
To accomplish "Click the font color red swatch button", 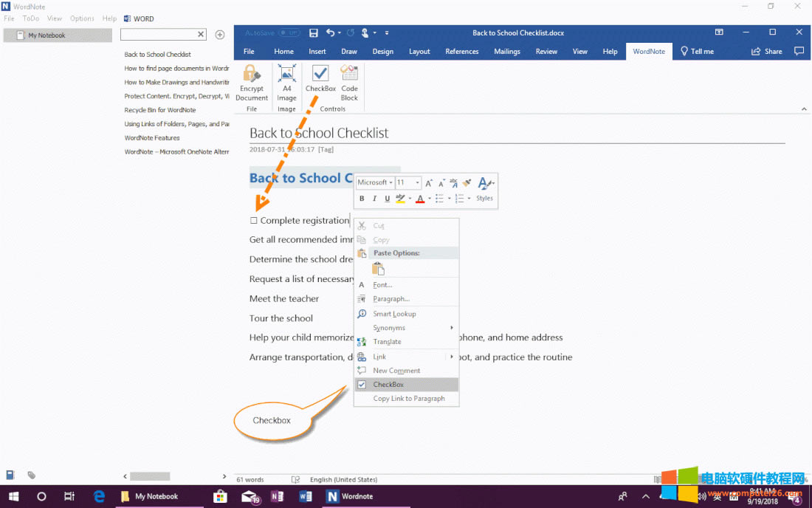I will pyautogui.click(x=419, y=199).
